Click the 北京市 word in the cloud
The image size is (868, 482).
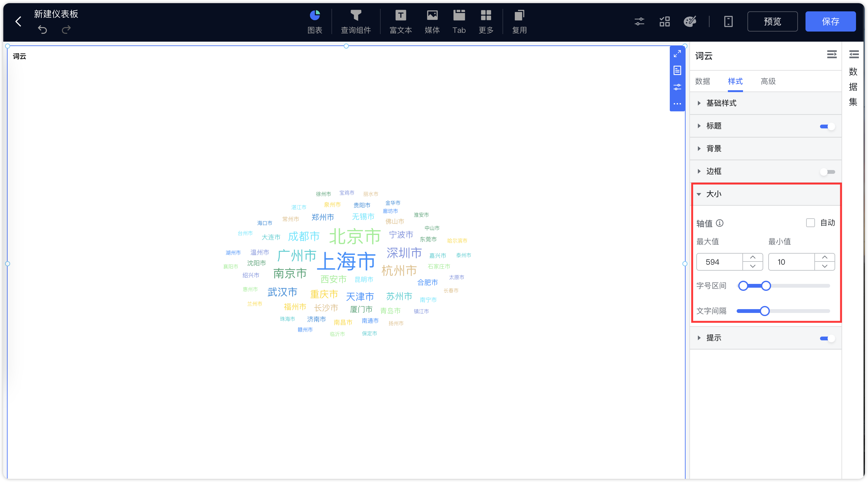pos(355,236)
